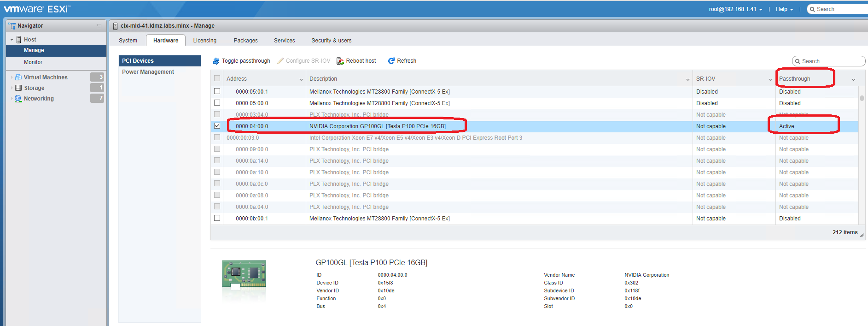The image size is (868, 326).
Task: Click the Configure SR-IOV pencil icon
Action: pos(280,61)
